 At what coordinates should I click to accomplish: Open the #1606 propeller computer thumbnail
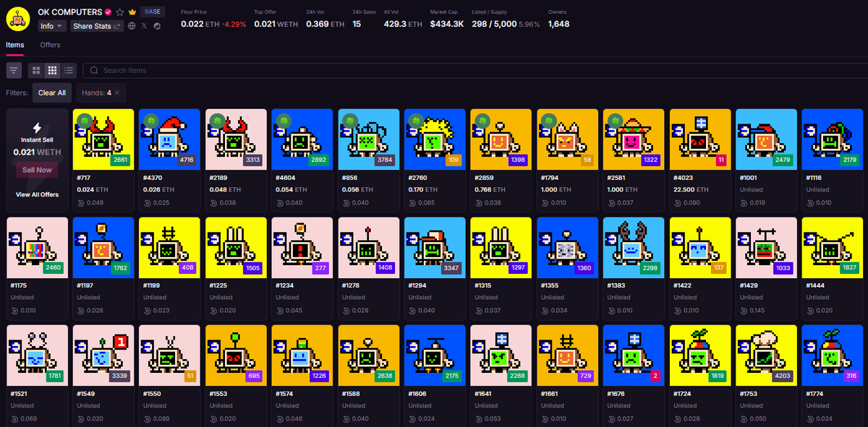tap(435, 355)
